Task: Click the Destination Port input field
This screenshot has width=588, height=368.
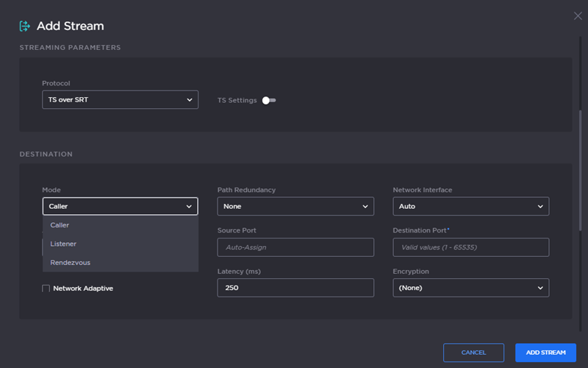Action: point(470,247)
